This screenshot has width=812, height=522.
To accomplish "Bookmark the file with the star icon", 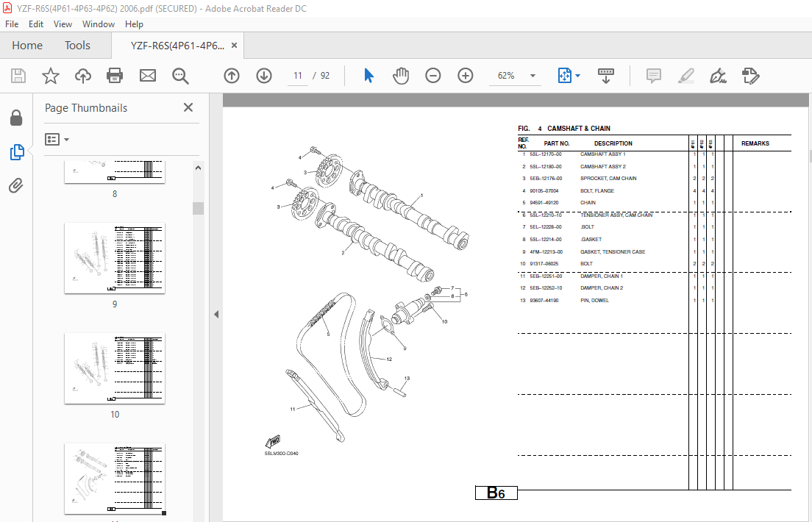I will coord(50,76).
